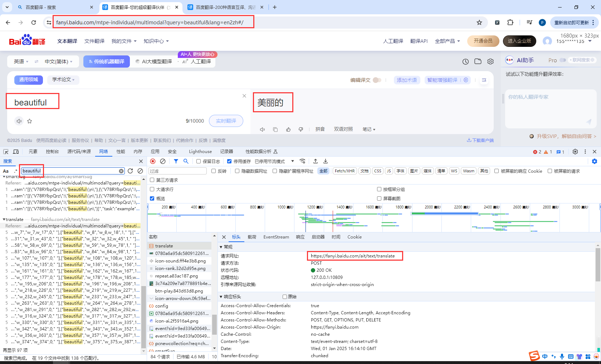The image size is (601, 364).
Task: Uncheck the 停用缓存 checkbox
Action: click(x=229, y=161)
